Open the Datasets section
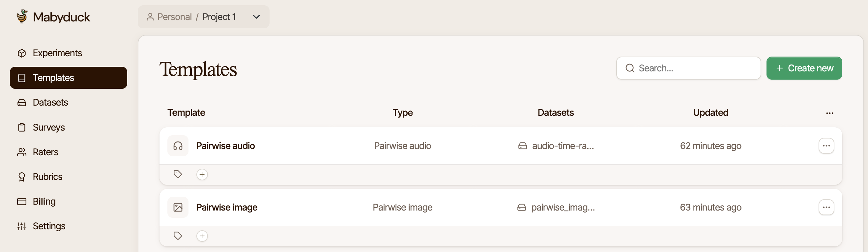 (69, 103)
